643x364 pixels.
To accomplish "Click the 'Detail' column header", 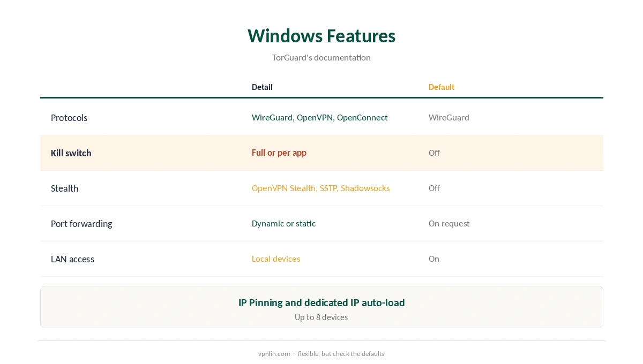I will [262, 87].
